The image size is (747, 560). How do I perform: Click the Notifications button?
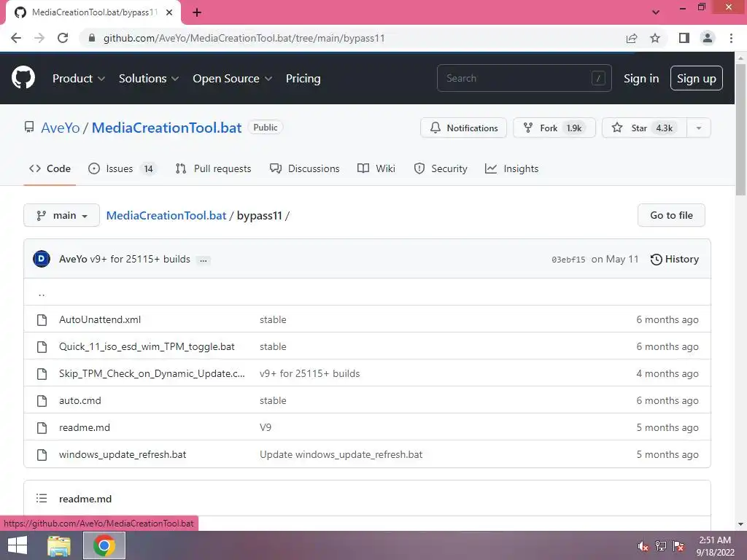[463, 128]
